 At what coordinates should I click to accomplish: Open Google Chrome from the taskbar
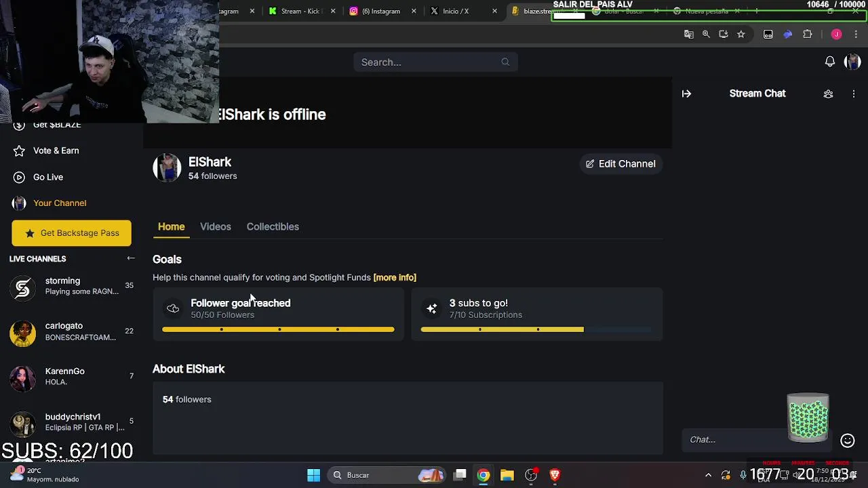(x=484, y=475)
